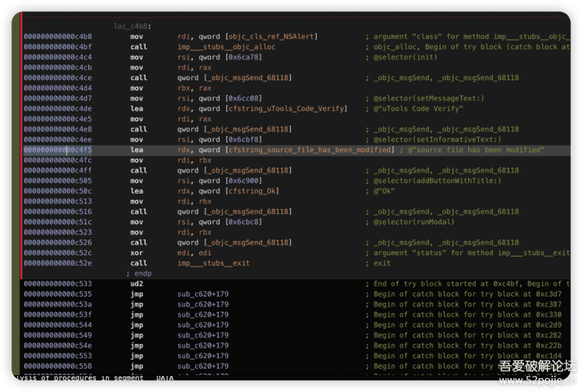Select the loc_c4b8: label line
The width and height of the screenshot is (583, 392).
[x=132, y=27]
